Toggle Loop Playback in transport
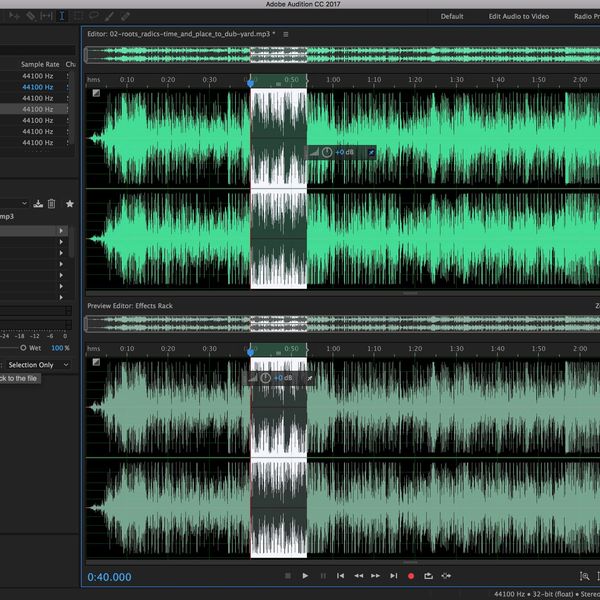This screenshot has height=600, width=600. 428,576
